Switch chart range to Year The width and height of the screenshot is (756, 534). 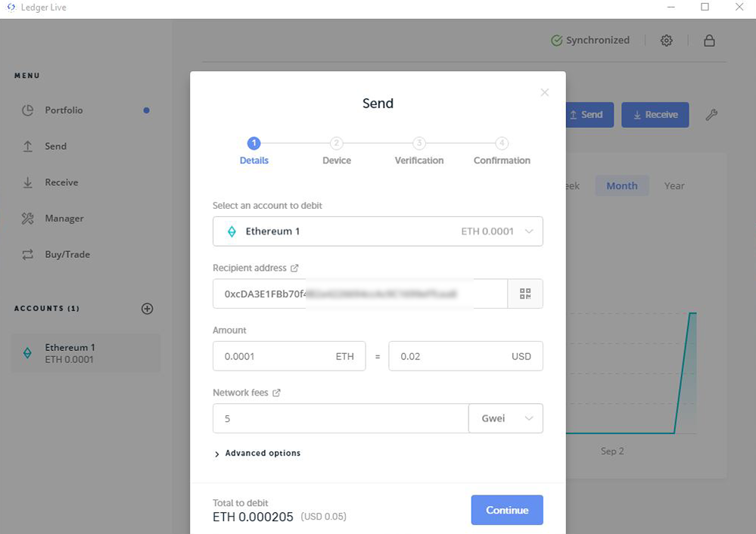(674, 186)
